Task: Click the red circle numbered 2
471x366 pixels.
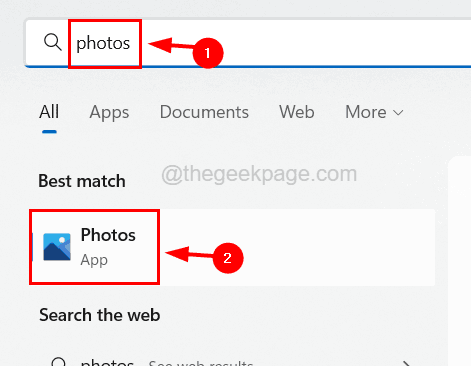Action: click(228, 258)
